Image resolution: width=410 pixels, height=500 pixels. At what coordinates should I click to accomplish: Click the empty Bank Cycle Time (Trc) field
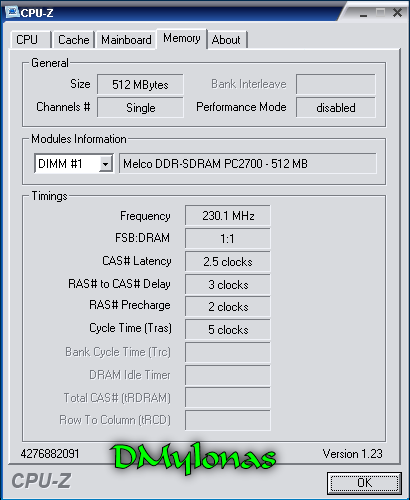[228, 352]
